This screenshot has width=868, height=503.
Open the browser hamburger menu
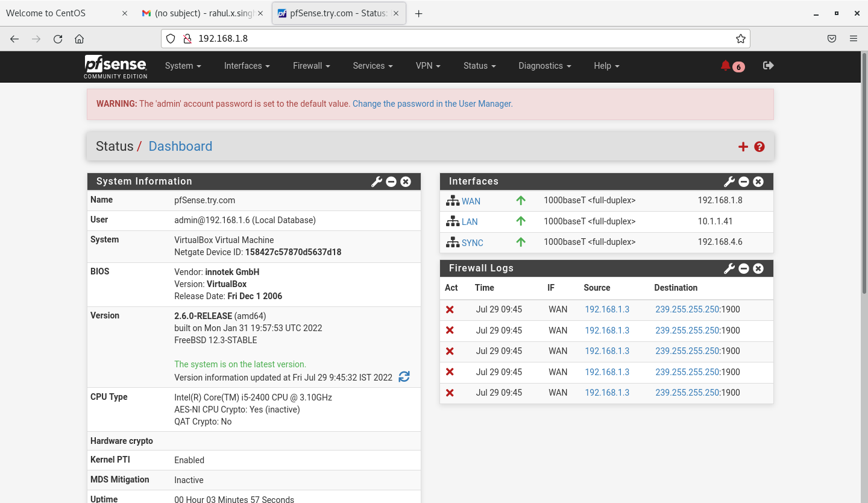[854, 39]
